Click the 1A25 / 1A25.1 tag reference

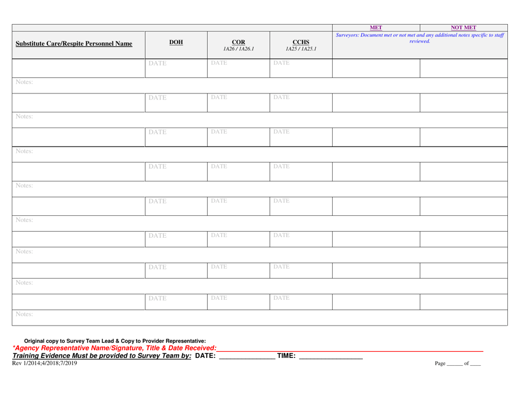click(301, 49)
